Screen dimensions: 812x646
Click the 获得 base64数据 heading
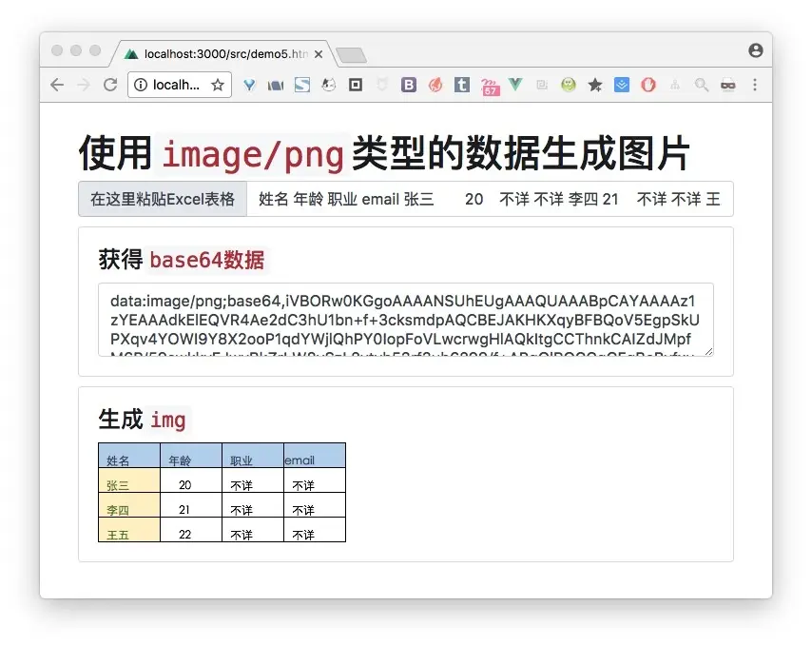(x=182, y=260)
